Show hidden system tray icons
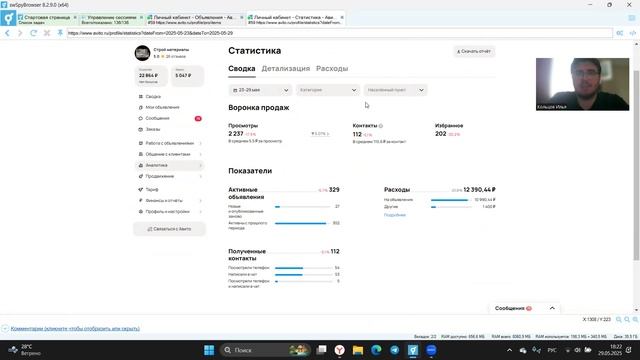 509,350
